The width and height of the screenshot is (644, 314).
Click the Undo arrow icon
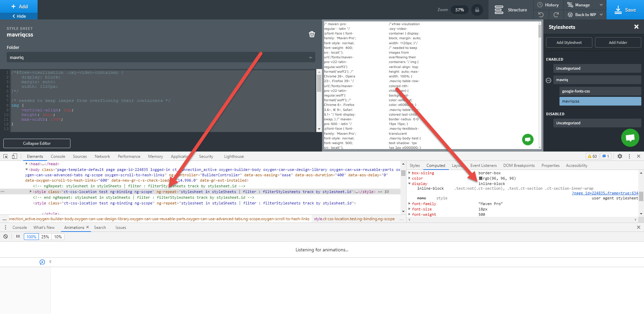(x=541, y=14)
